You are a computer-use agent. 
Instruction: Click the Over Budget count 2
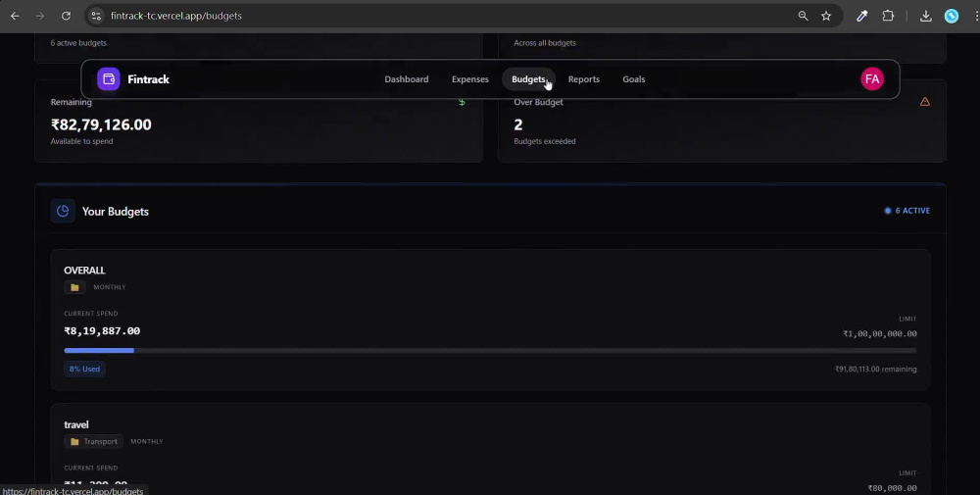tap(518, 124)
